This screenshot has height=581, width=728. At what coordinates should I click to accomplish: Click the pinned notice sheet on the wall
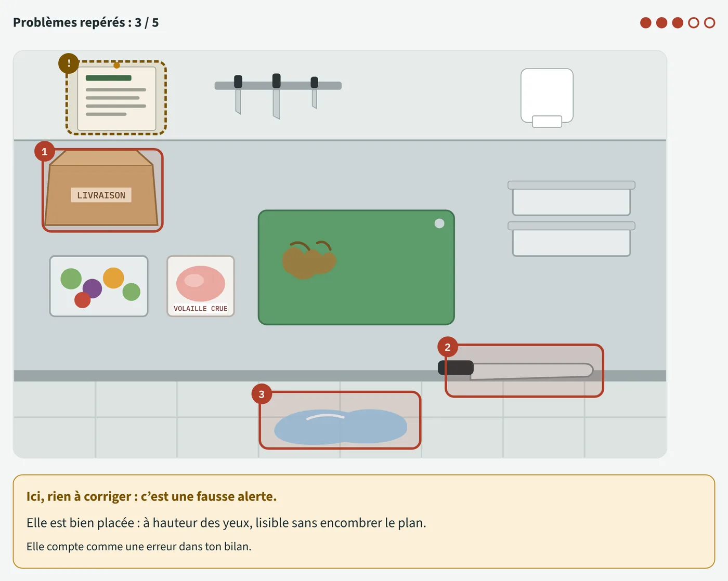pos(116,98)
